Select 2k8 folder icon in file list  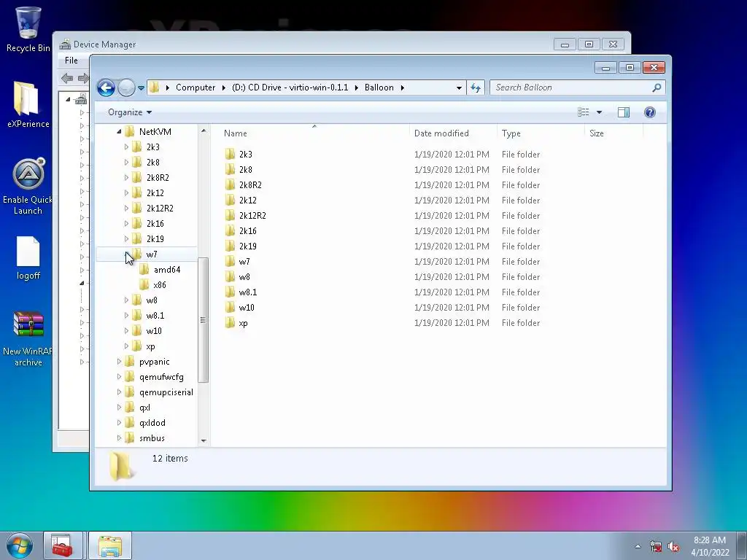point(230,169)
